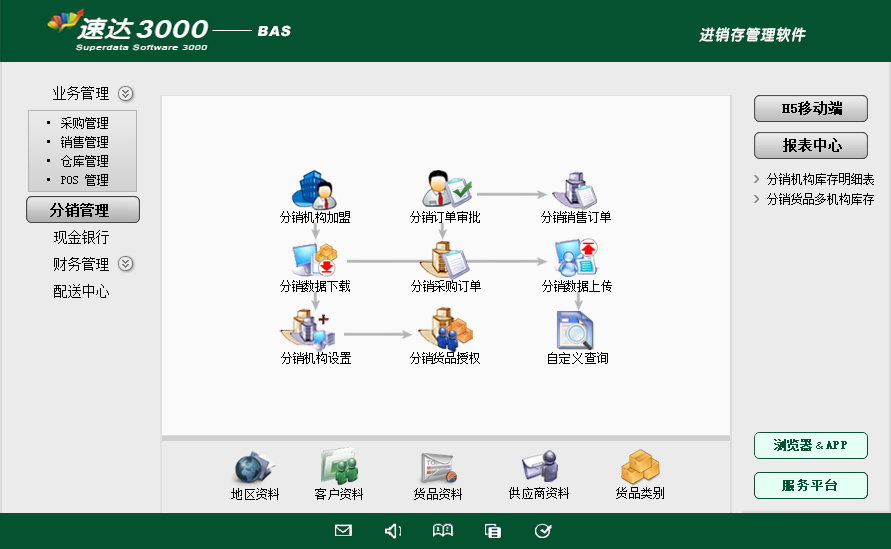The height and width of the screenshot is (549, 891).
Task: Open the 分销货品多机构库存 report link
Action: pyautogui.click(x=820, y=200)
